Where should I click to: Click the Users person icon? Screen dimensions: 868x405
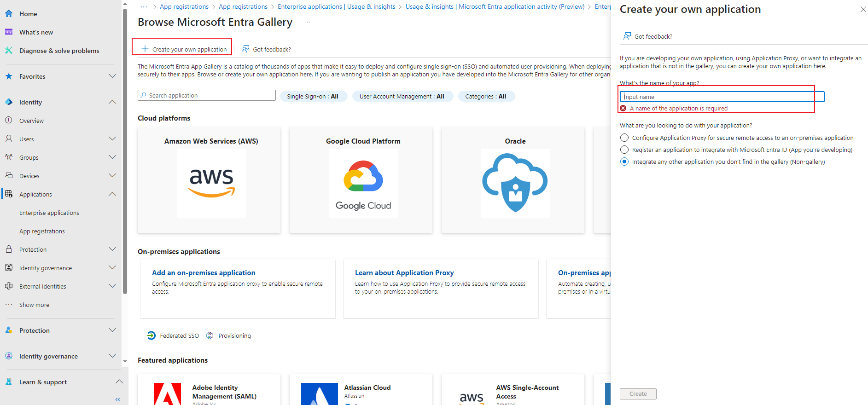(x=9, y=139)
